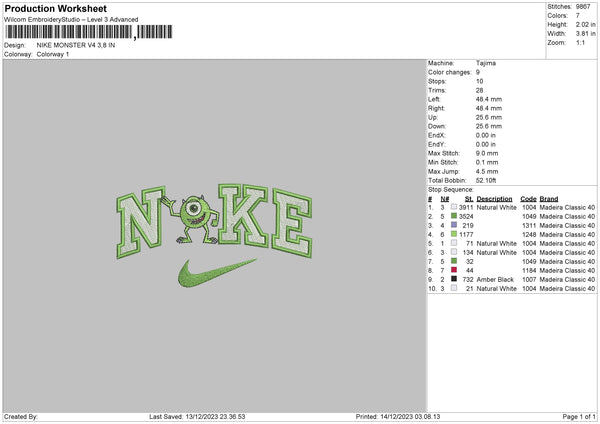Click the 'Code' column header
Viewport: 600px width, 424px height.
[x=528, y=199]
